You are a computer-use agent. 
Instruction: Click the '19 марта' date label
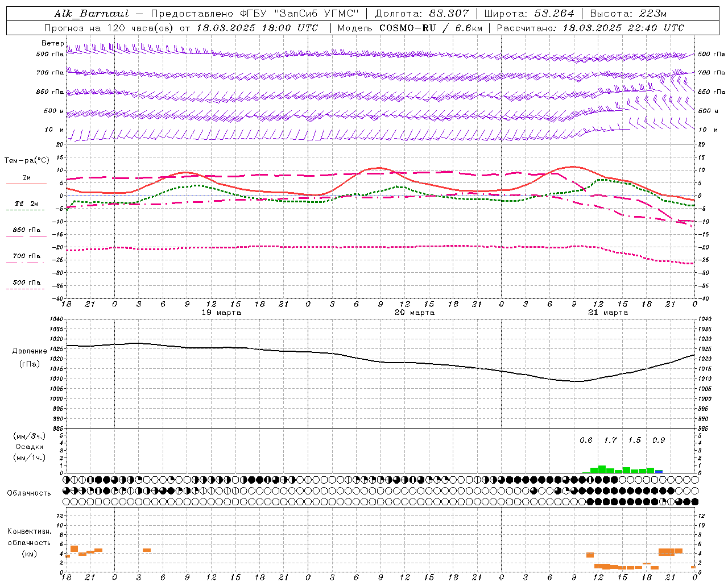tap(221, 313)
